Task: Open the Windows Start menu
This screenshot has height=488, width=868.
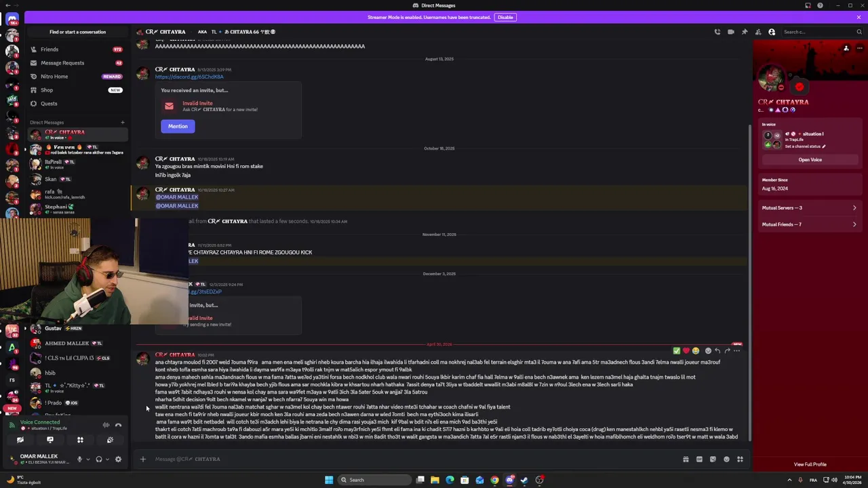Action: tap(329, 480)
